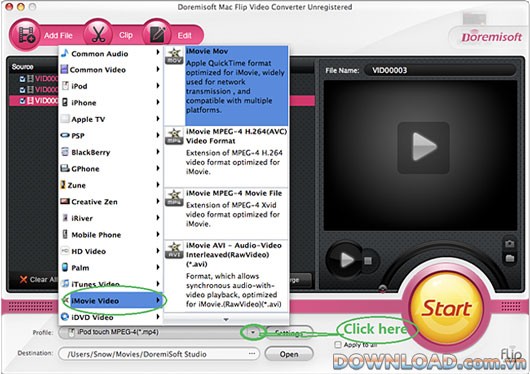The height and width of the screenshot is (374, 530).
Task: Click the Creative Zen icon
Action: [65, 201]
